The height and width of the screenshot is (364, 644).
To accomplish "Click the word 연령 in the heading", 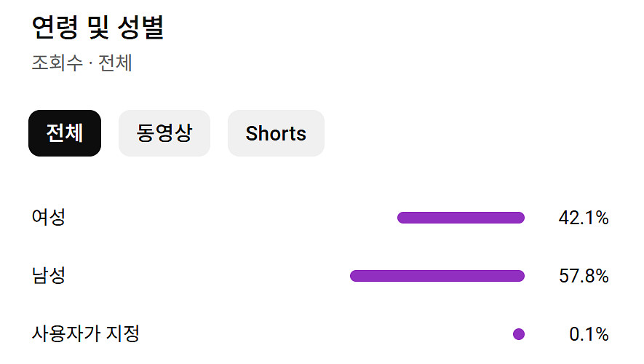I will [x=55, y=28].
